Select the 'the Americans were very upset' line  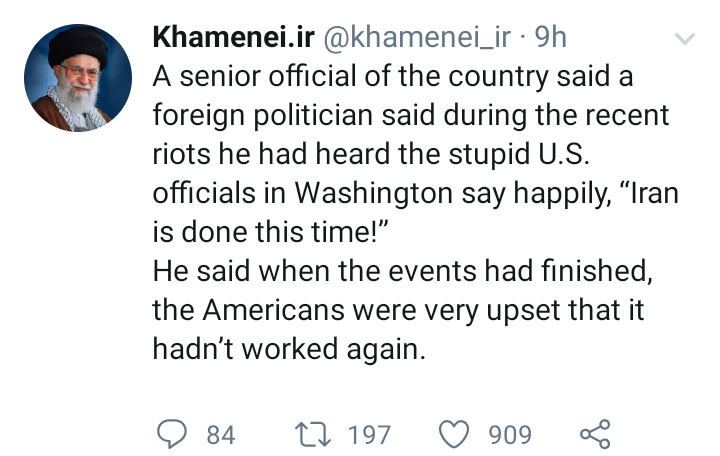click(399, 310)
